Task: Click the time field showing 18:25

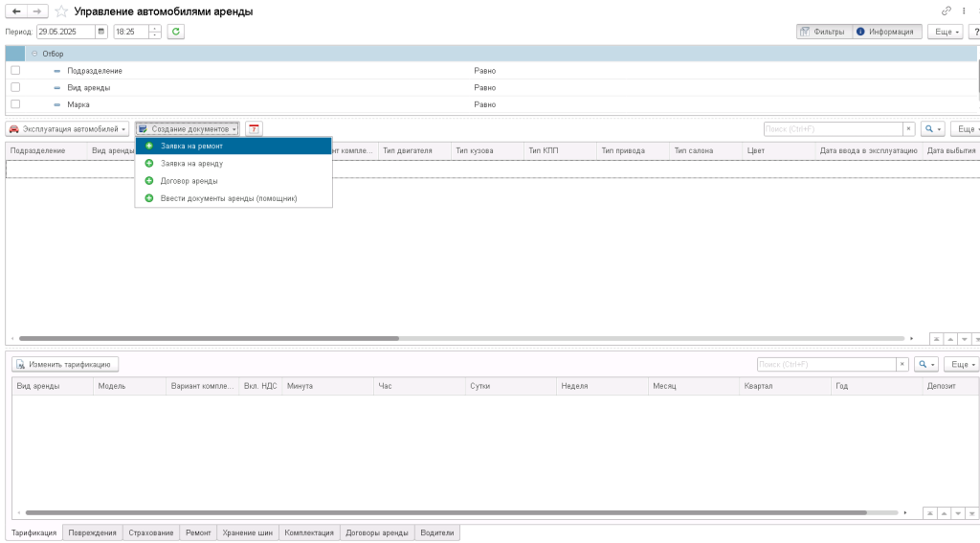Action: [131, 32]
